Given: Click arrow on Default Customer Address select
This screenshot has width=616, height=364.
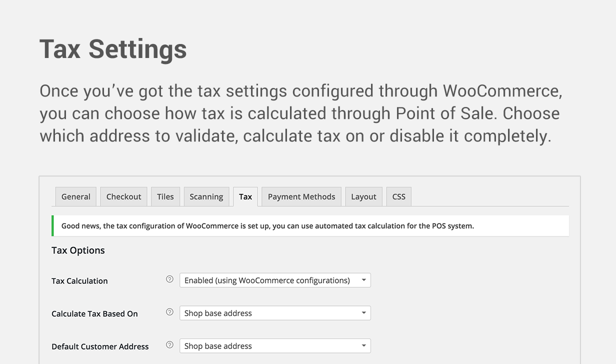Looking at the screenshot, I should click(364, 346).
